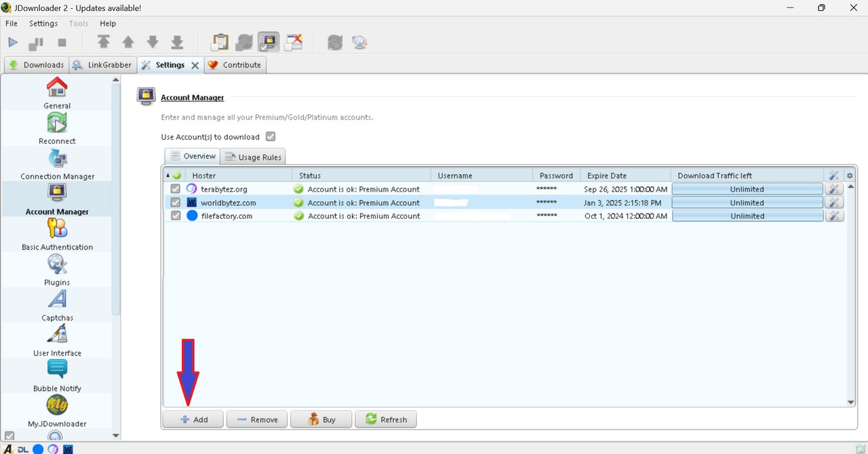Open My.JDownloader settings in sidebar
Screen dimensions: 868x454
click(x=57, y=410)
